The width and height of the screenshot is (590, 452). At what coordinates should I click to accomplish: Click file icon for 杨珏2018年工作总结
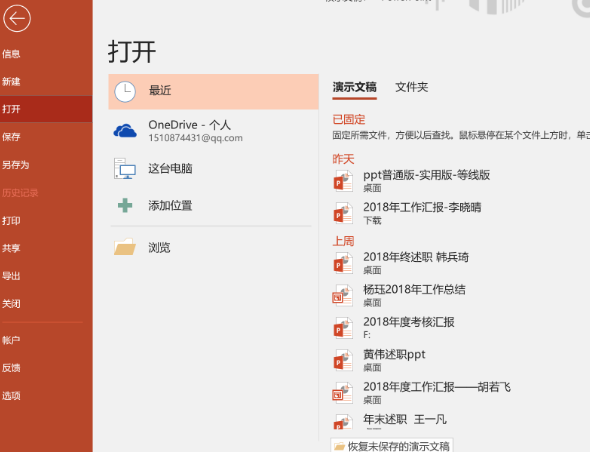(343, 295)
